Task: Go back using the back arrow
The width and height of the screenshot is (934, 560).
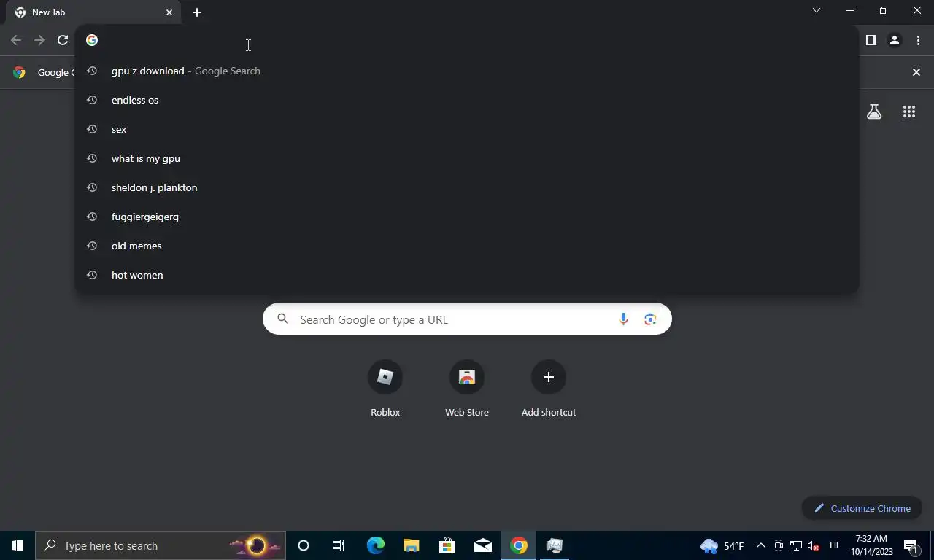Action: [16, 40]
